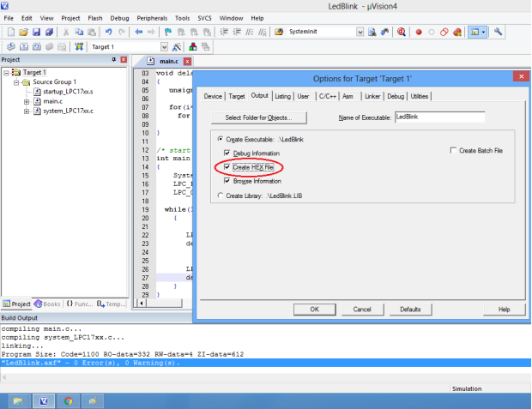Click the New file toolbar icon
Screen dimensions: 532x409
(x=9, y=32)
